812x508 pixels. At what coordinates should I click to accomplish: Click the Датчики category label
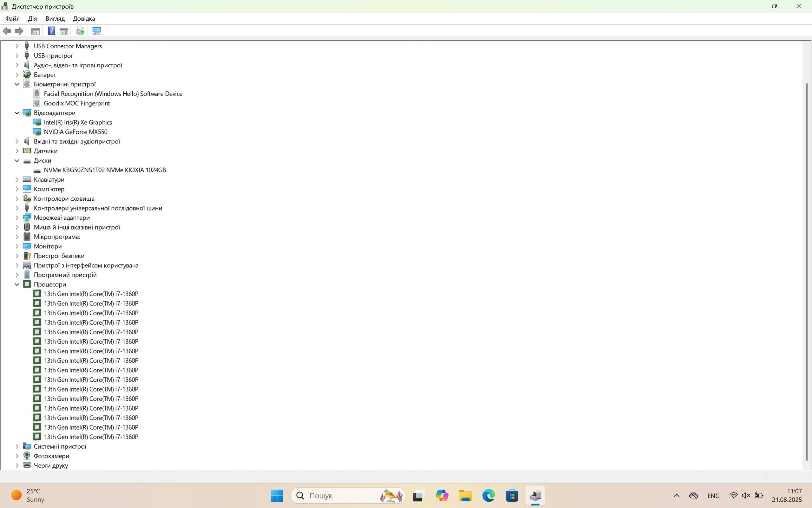[46, 151]
